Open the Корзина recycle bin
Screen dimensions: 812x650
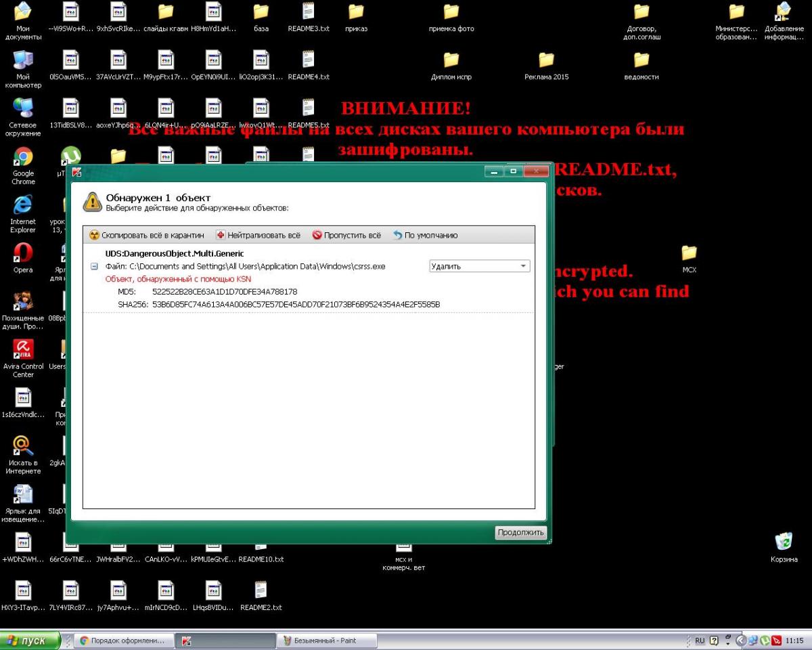coord(784,547)
